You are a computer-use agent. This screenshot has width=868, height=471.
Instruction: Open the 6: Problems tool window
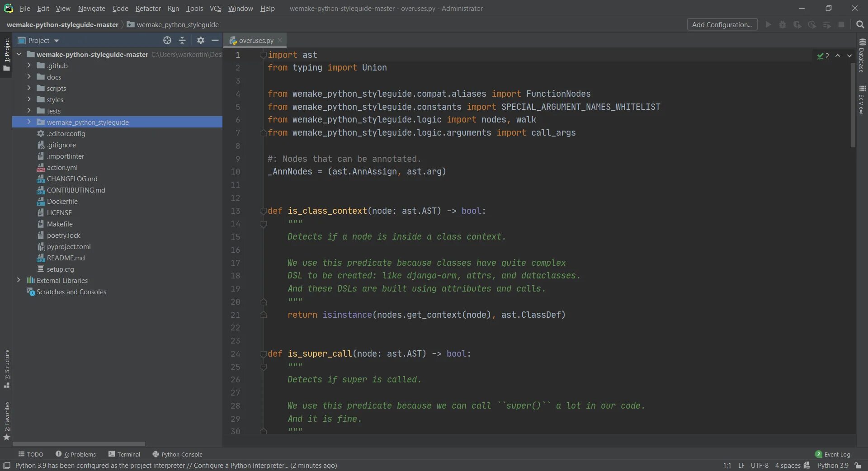click(75, 454)
